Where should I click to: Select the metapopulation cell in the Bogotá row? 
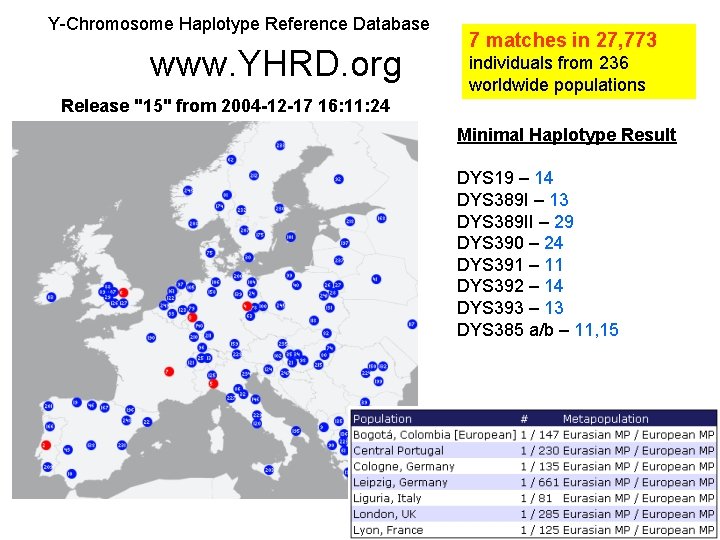coord(639,435)
